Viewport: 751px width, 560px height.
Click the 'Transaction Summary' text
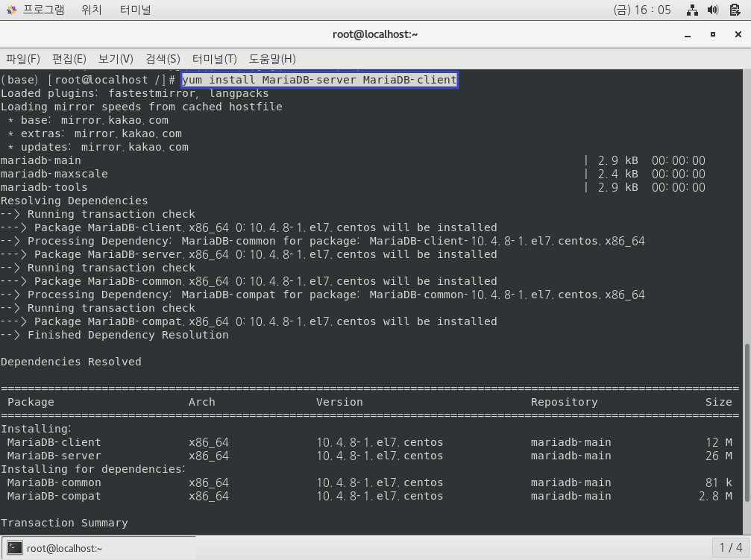coord(64,523)
